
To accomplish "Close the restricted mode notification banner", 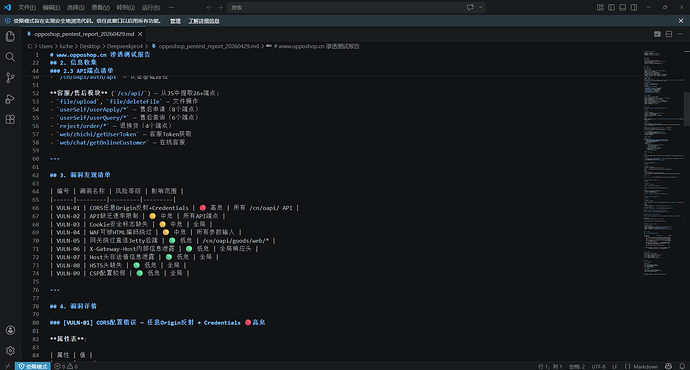I will pos(681,21).
